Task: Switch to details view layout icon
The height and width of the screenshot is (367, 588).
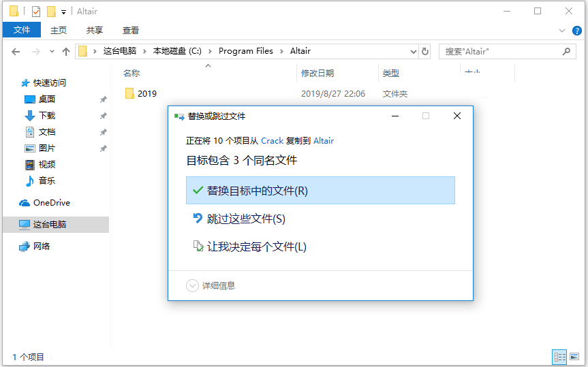Action: coord(559,357)
